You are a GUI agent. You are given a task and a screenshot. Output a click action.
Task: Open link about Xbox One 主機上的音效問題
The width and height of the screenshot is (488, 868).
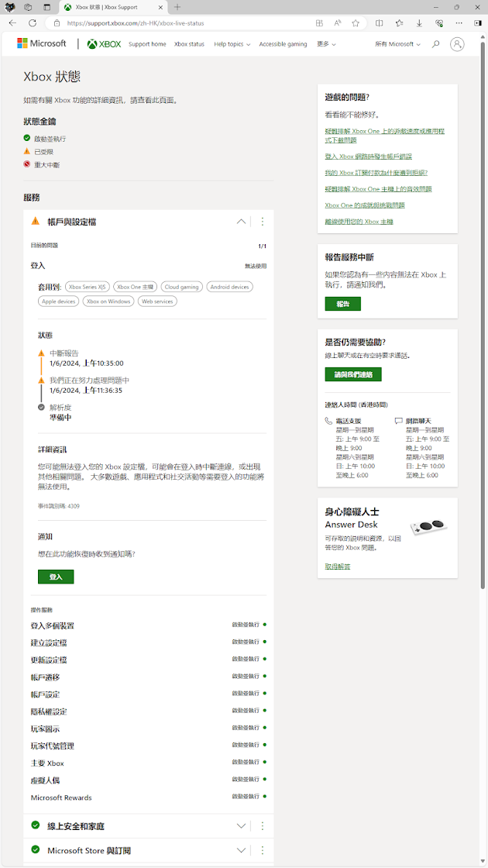pyautogui.click(x=378, y=189)
